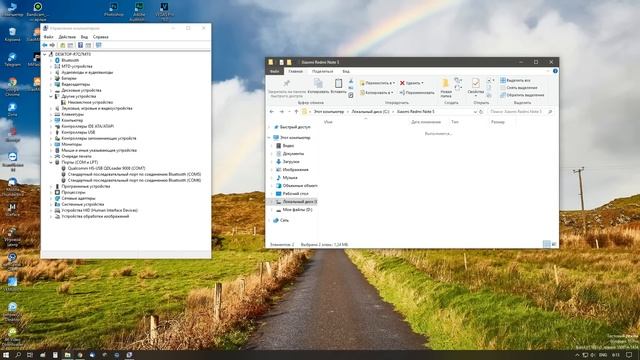
Task: Click the Explorer back navigation arrow
Action: coord(272,111)
